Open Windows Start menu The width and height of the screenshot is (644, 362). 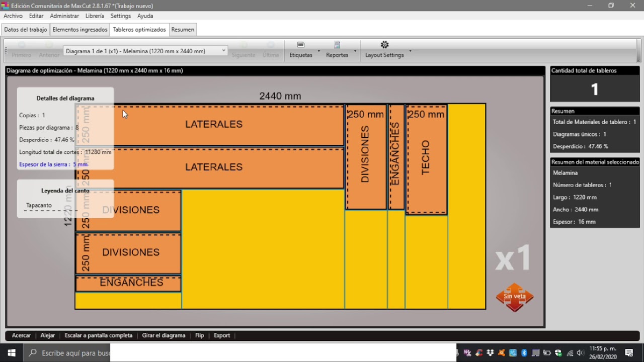pyautogui.click(x=12, y=353)
